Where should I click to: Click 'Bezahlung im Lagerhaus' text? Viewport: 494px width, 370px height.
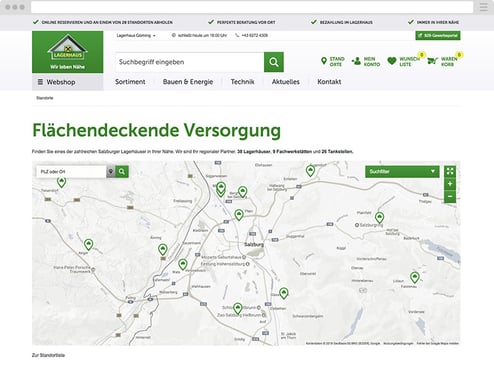[x=346, y=22]
